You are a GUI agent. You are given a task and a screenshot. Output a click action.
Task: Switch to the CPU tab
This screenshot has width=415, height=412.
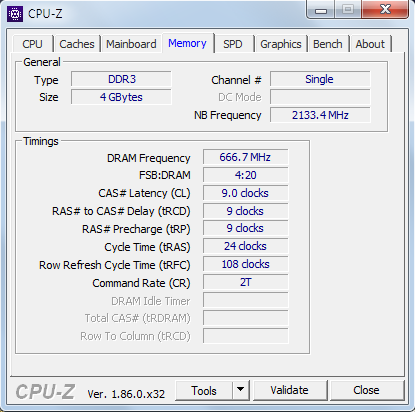pyautogui.click(x=32, y=44)
